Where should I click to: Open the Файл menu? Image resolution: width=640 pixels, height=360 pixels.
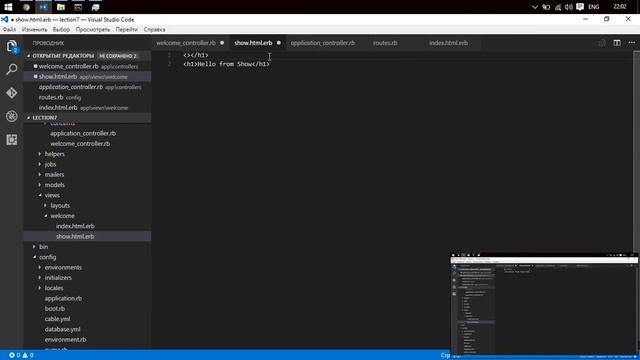pyautogui.click(x=9, y=29)
